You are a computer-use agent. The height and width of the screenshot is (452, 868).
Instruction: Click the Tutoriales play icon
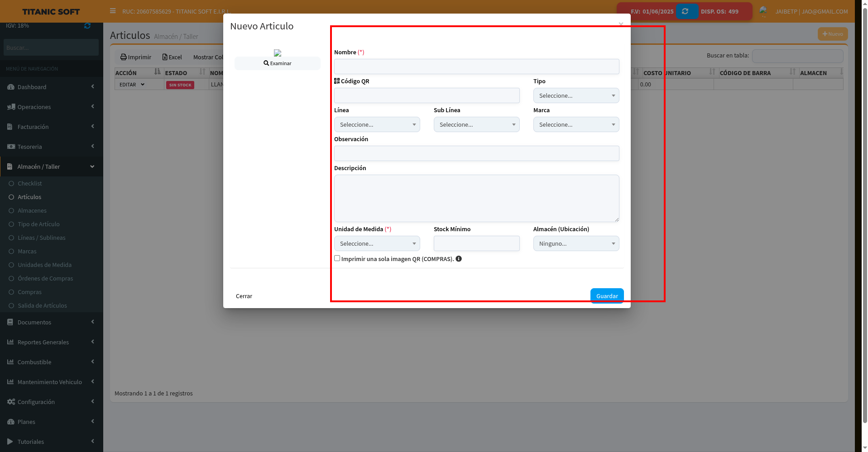click(10, 442)
